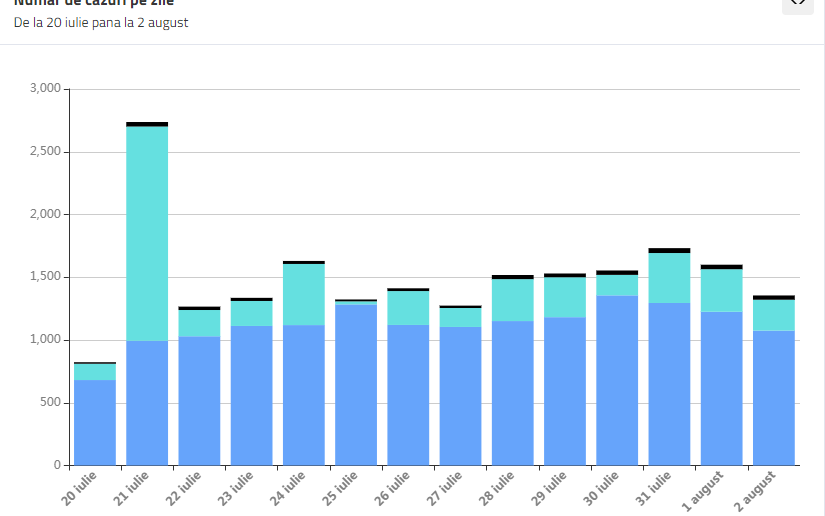The height and width of the screenshot is (516, 825).
Task: Click the cyan segment of 29 iulie bar
Action: click(x=565, y=297)
